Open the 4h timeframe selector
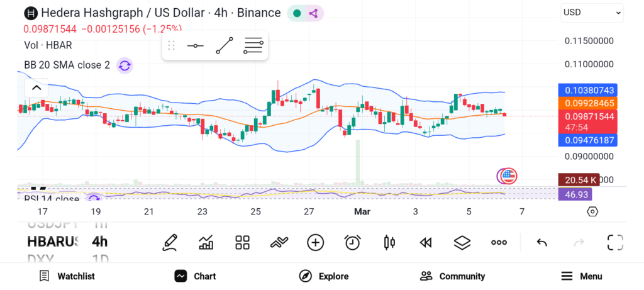The height and width of the screenshot is (290, 644). pos(100,242)
